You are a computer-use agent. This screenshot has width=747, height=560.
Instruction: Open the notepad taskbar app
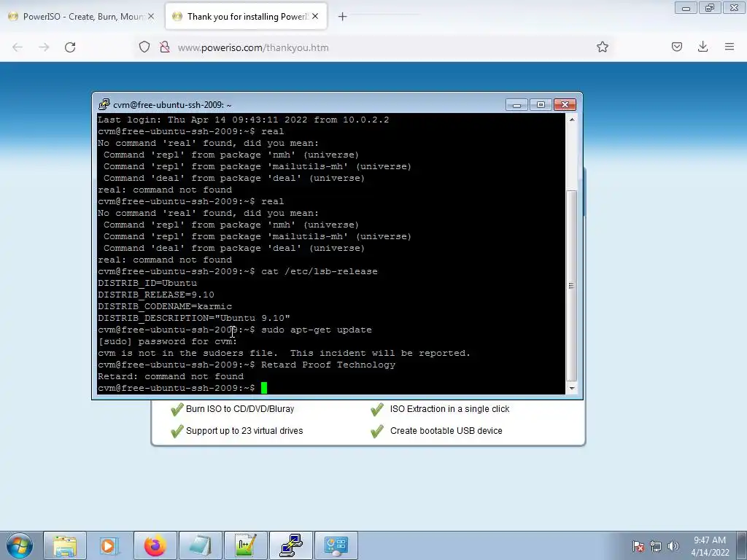(x=200, y=545)
